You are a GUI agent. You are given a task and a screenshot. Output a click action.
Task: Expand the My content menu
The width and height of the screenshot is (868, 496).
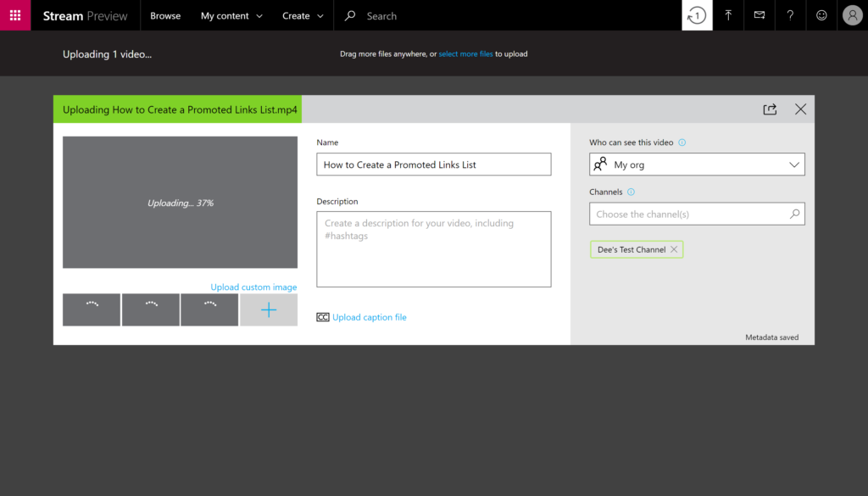coord(231,15)
